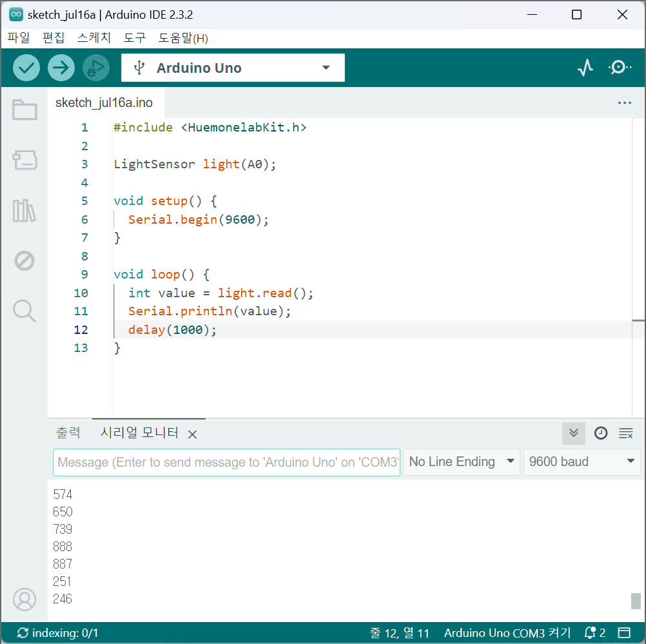Open the 9600 baud rate dropdown
Viewport: 646px width, 644px height.
pyautogui.click(x=582, y=462)
